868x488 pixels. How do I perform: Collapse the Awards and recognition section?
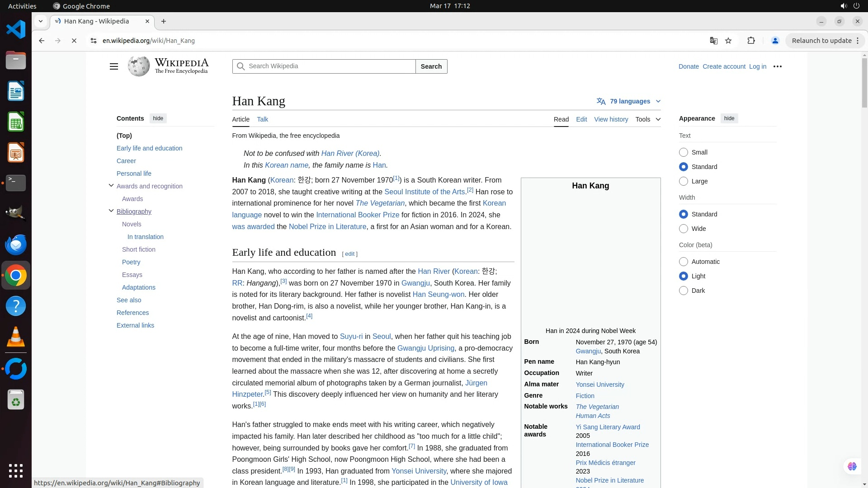[x=111, y=186]
